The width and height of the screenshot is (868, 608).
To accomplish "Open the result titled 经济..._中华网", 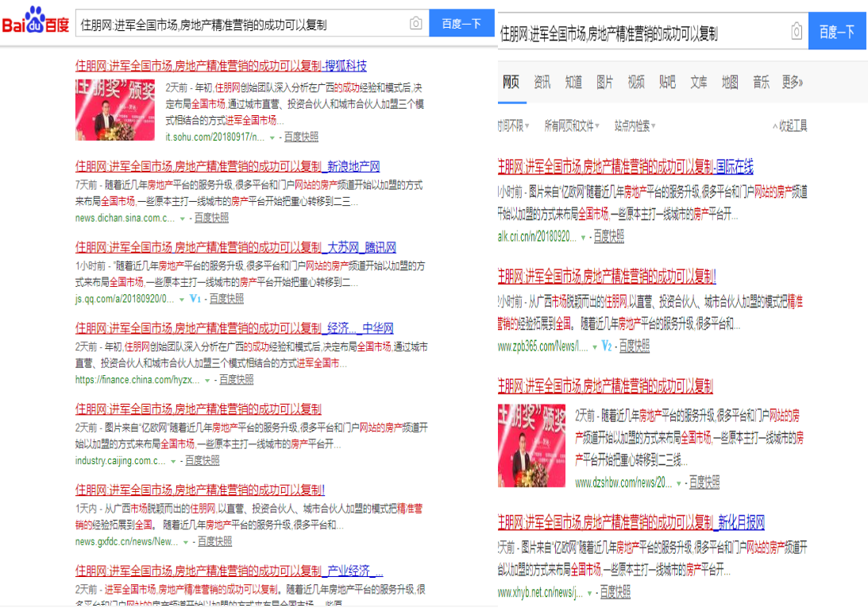I will [234, 328].
